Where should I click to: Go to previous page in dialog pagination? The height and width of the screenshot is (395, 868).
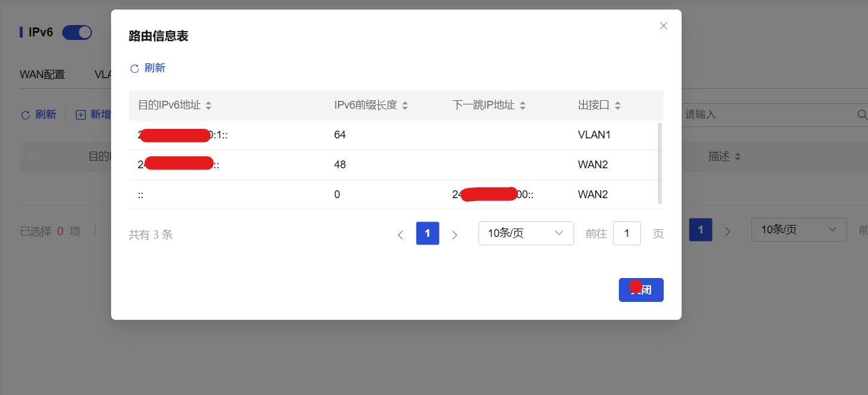point(400,234)
